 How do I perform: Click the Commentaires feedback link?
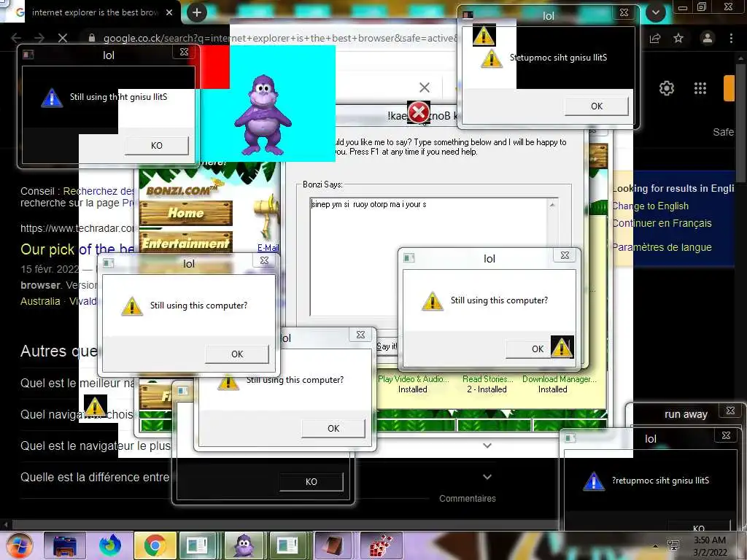point(468,498)
